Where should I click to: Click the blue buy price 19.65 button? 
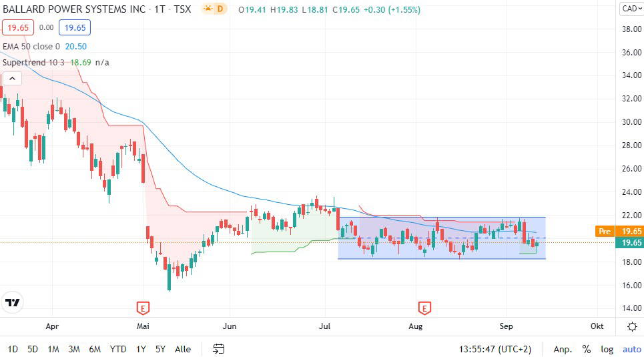(75, 27)
